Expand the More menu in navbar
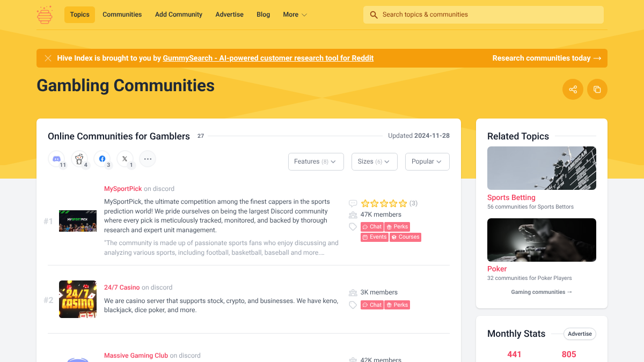 click(x=295, y=15)
